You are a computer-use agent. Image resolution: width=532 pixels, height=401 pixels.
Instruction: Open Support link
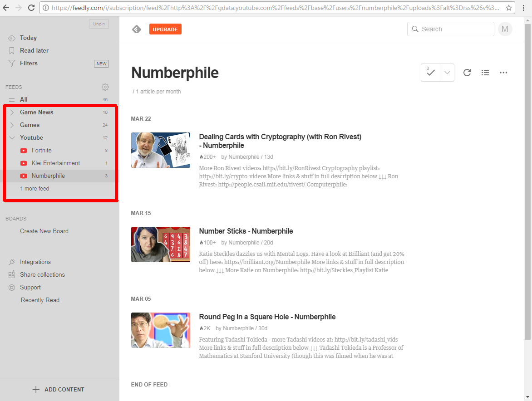(30, 288)
